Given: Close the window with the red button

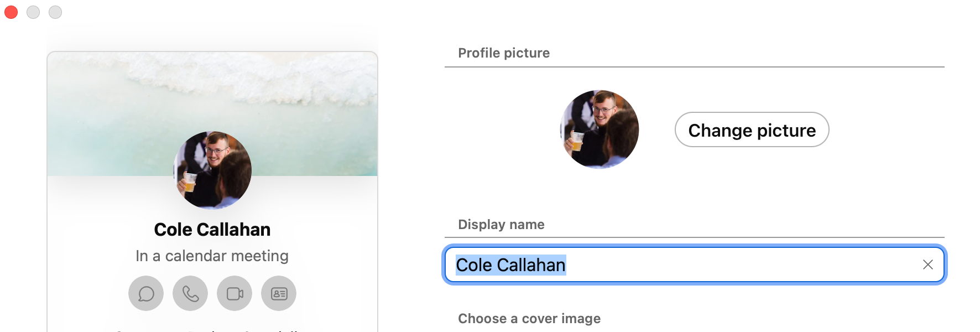Looking at the screenshot, I should 11,12.
